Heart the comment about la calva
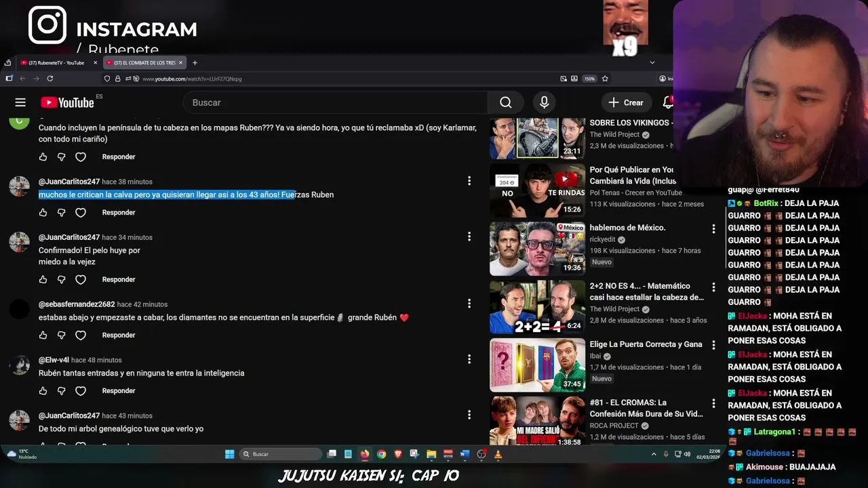 point(81,212)
